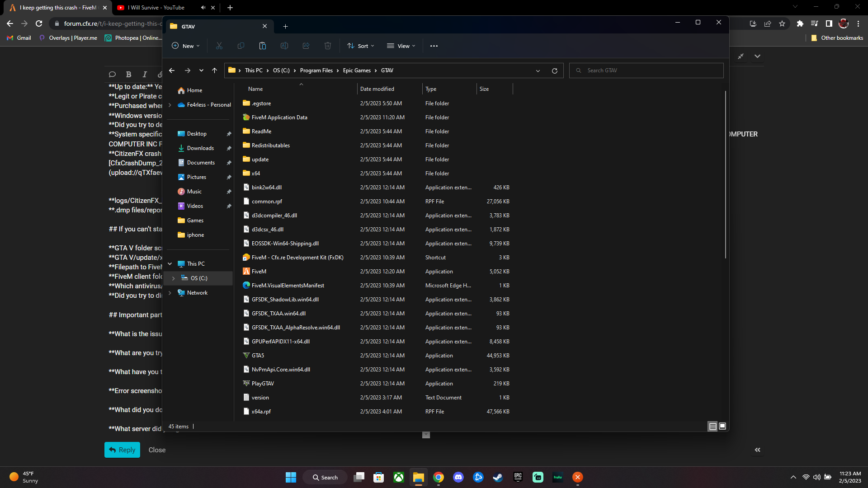
Task: Expand the OS (C:) tree node
Action: (x=173, y=278)
